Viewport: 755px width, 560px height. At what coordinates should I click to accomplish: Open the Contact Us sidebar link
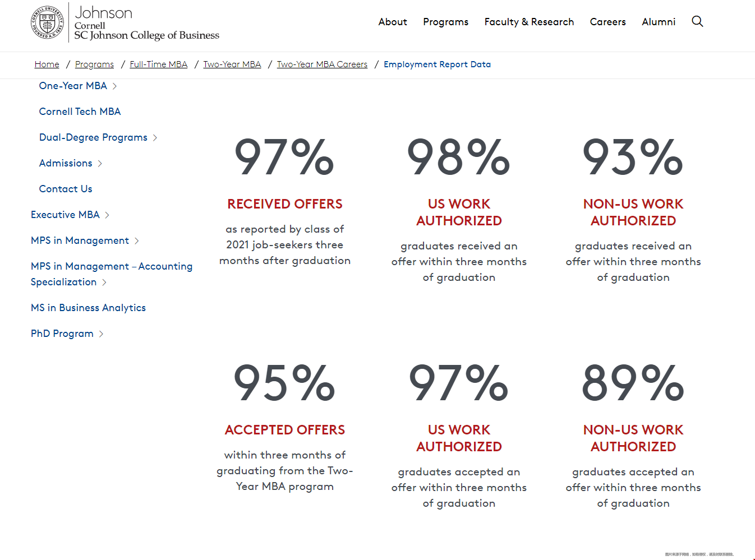click(x=66, y=189)
